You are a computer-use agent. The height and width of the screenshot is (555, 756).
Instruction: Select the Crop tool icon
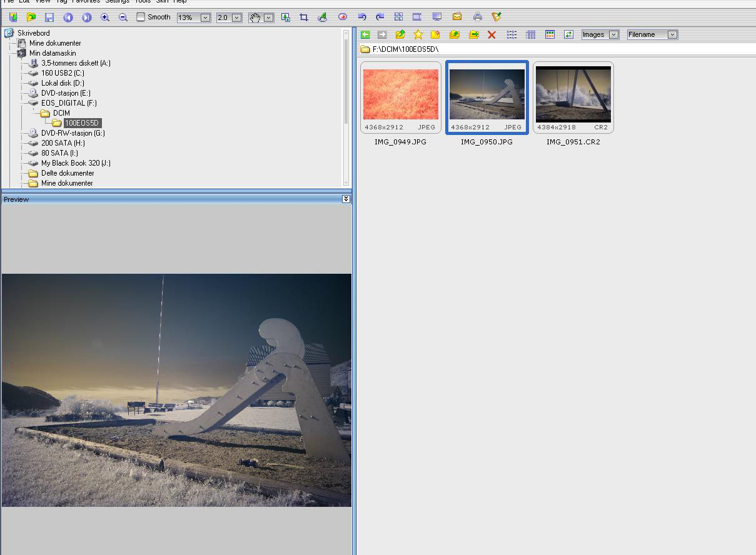coord(304,17)
